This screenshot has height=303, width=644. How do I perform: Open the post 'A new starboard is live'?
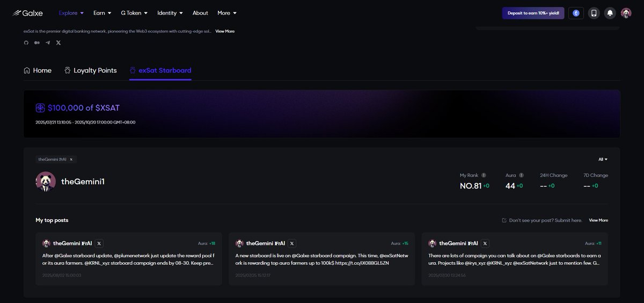click(x=321, y=259)
